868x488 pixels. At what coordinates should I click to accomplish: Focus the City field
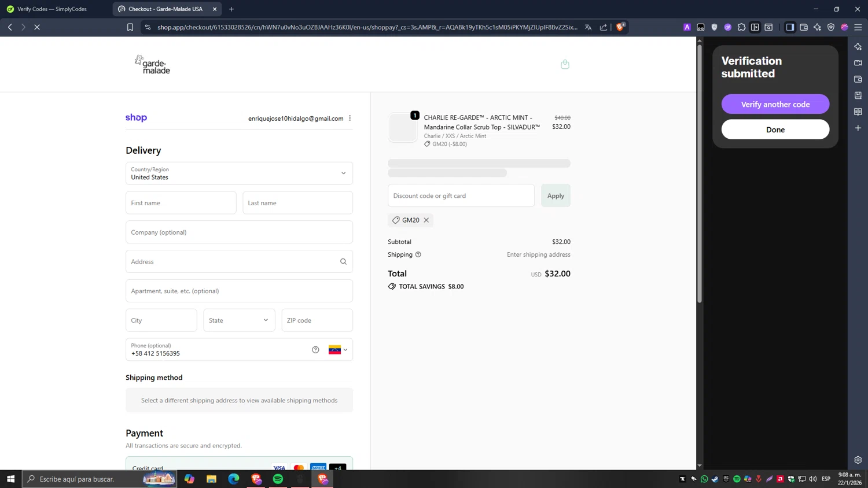(x=161, y=320)
